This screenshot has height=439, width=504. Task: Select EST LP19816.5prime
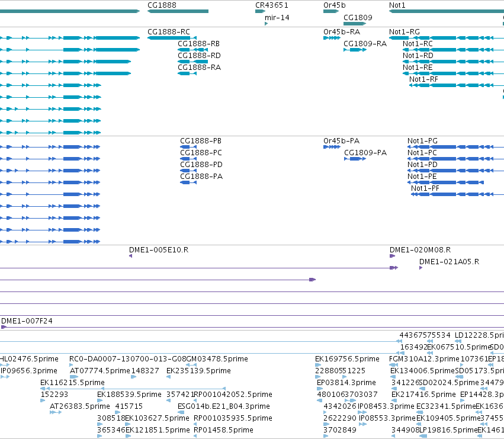423,436
